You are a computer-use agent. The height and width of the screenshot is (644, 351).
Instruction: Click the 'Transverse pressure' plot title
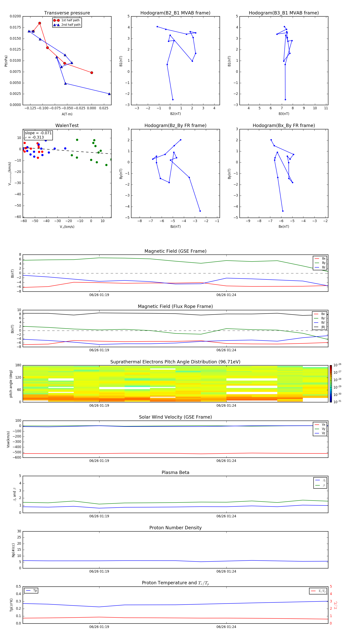[x=67, y=13]
